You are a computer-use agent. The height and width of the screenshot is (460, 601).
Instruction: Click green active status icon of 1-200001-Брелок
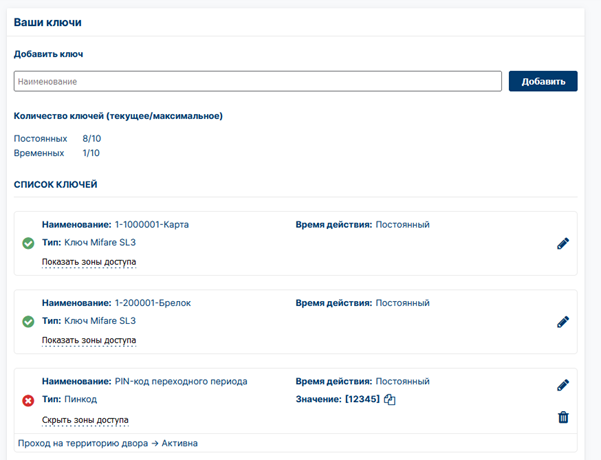[28, 321]
